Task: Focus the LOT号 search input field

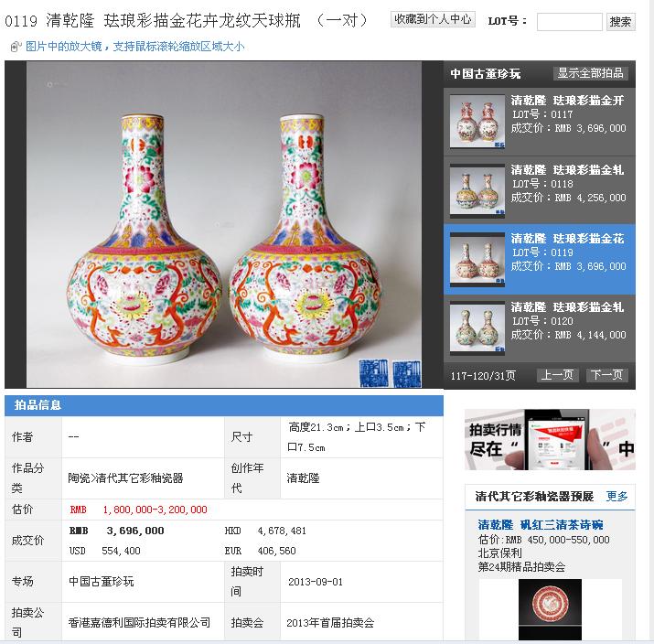Action: pos(569,22)
